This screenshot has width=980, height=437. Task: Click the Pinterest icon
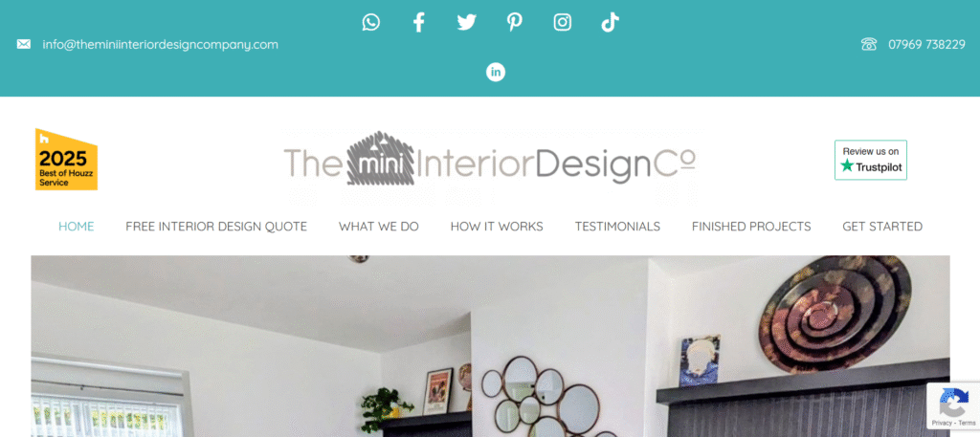click(x=514, y=23)
